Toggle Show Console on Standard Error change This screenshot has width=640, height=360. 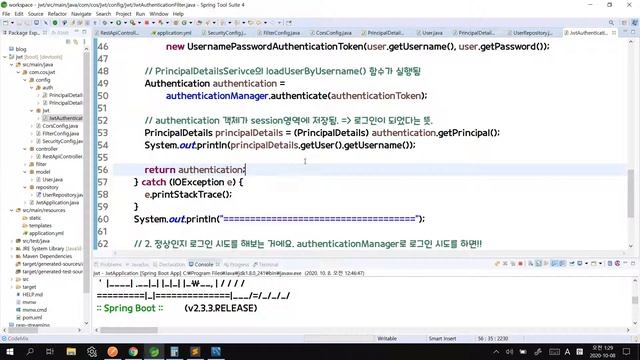tap(562, 264)
